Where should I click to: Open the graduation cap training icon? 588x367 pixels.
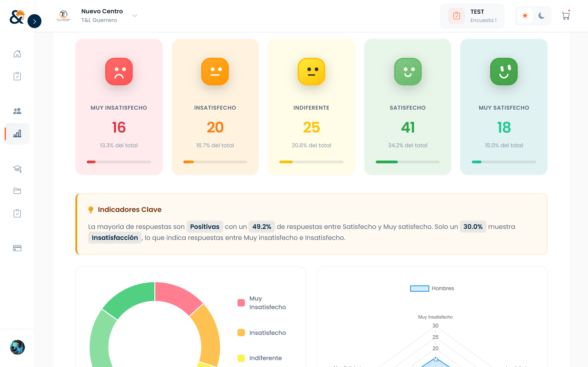pos(17,168)
